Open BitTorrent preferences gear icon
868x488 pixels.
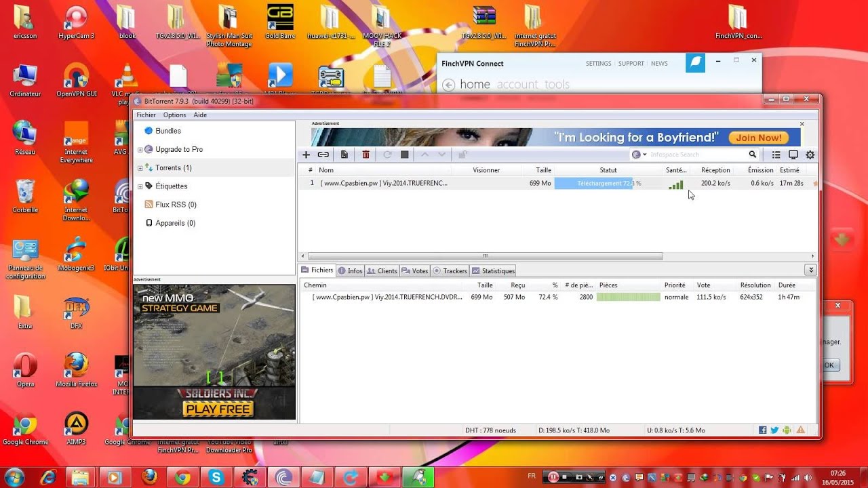click(810, 155)
